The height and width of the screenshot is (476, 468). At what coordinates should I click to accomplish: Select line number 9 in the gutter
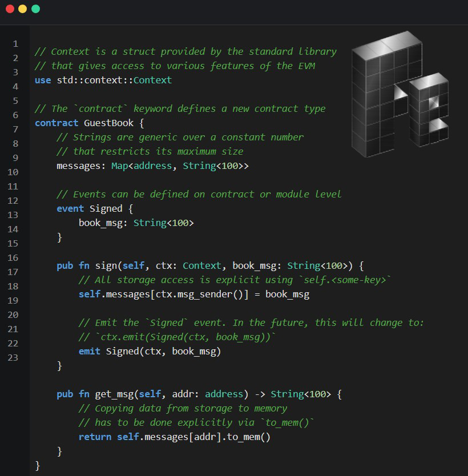(15, 158)
